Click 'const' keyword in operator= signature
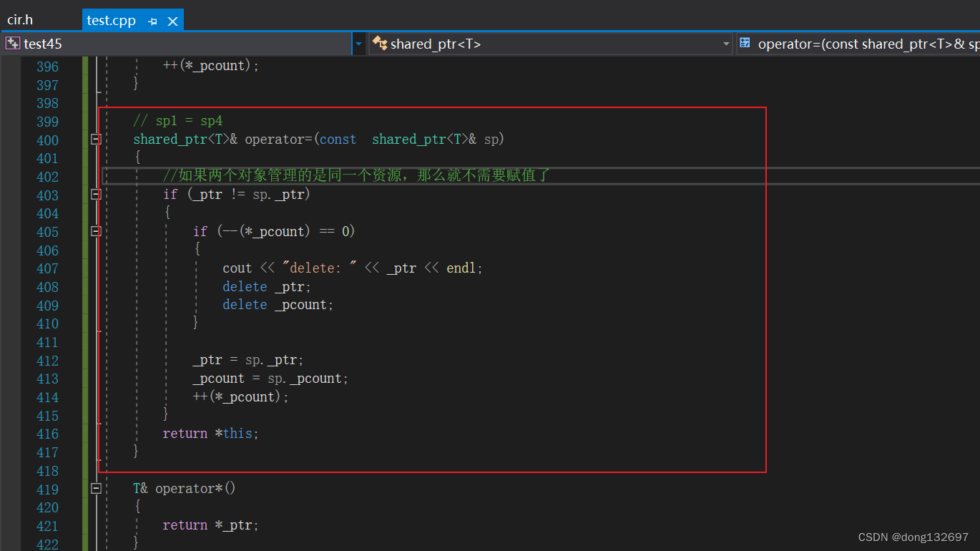980x551 pixels. pos(338,140)
